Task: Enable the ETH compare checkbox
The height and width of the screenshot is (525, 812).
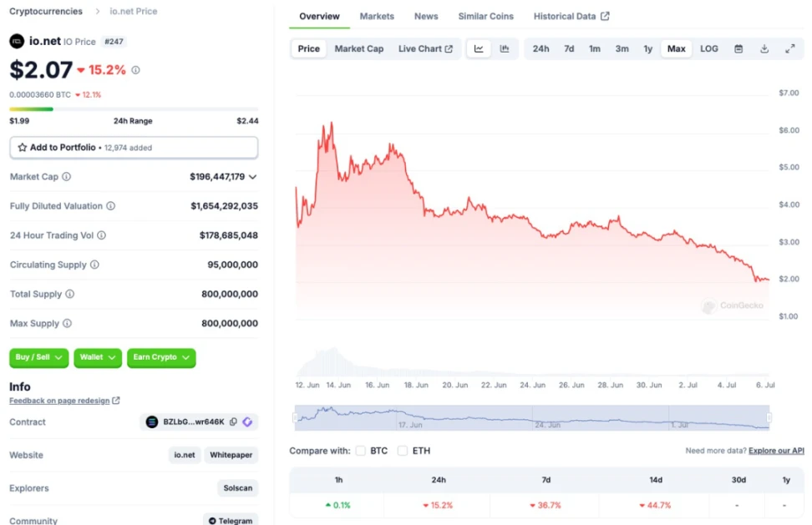Action: point(403,451)
